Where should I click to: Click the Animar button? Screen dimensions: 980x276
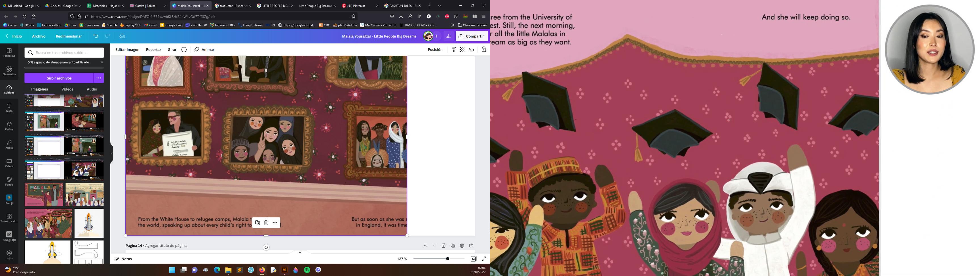tap(204, 50)
